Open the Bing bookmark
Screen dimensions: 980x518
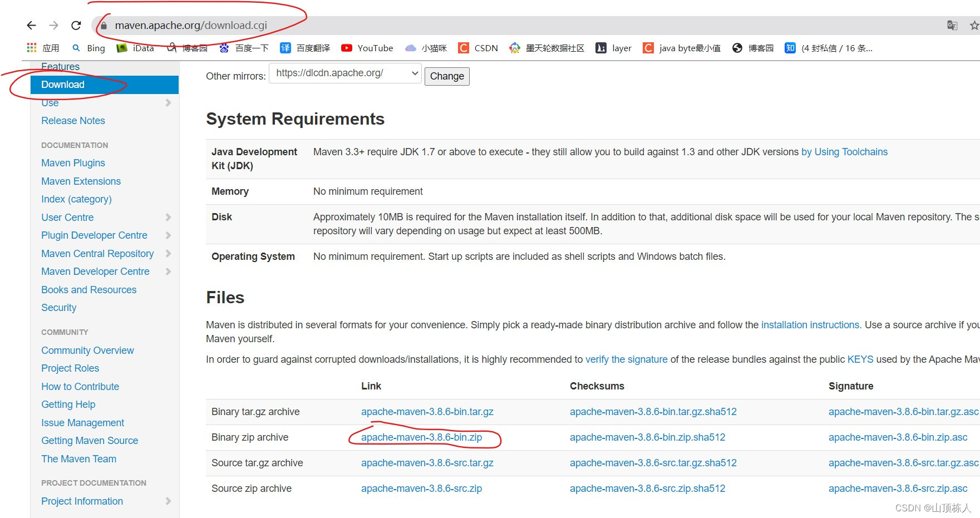pyautogui.click(x=89, y=48)
